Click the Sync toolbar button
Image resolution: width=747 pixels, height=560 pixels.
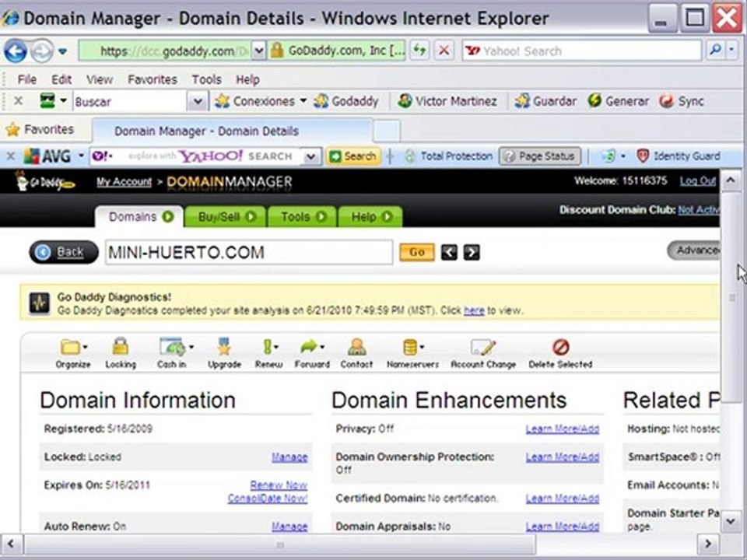[682, 101]
